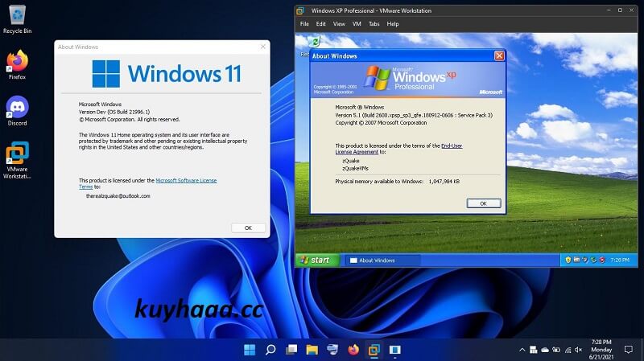Show hidden tray icons chevron
The width and height of the screenshot is (644, 361).
click(x=522, y=350)
